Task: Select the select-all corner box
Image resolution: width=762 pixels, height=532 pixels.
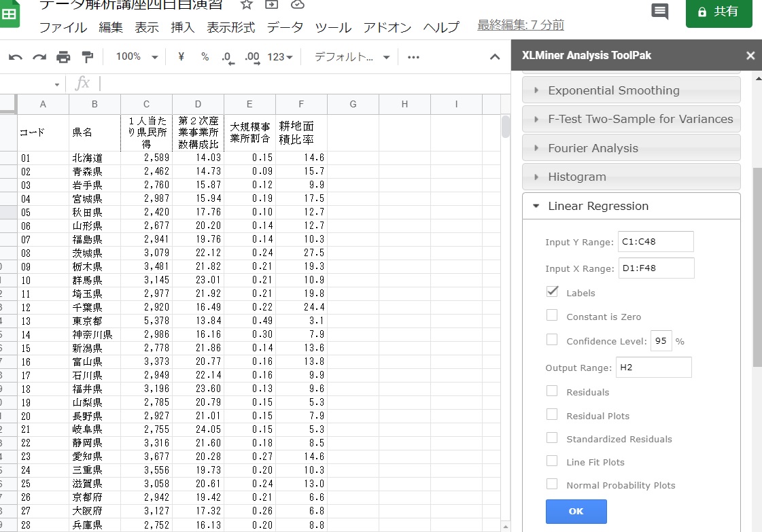Action: click(x=8, y=104)
